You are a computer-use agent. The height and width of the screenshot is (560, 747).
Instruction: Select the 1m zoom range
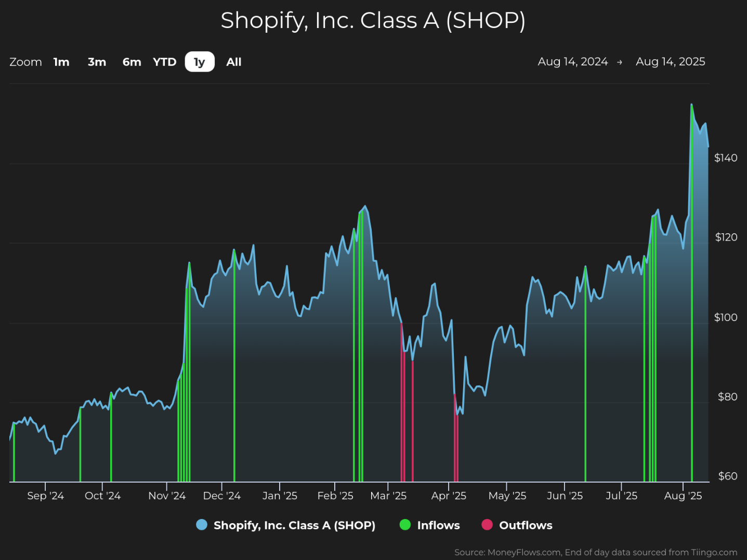tap(61, 62)
